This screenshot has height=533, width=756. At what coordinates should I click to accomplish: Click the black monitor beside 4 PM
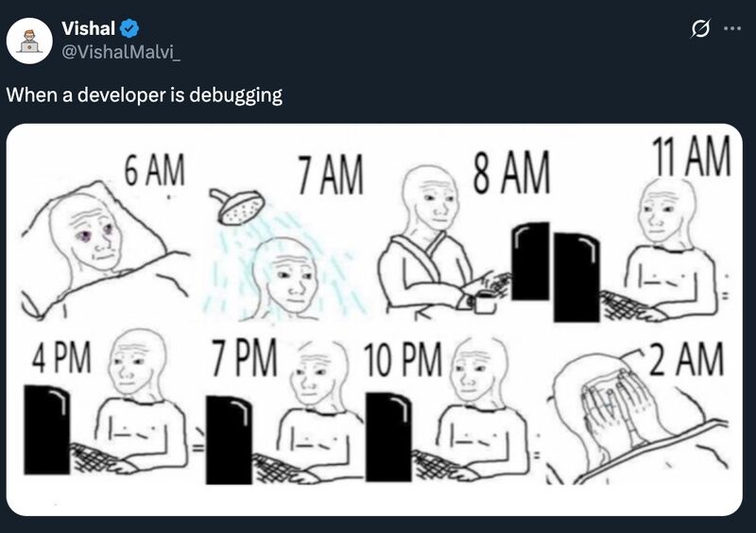(x=47, y=429)
